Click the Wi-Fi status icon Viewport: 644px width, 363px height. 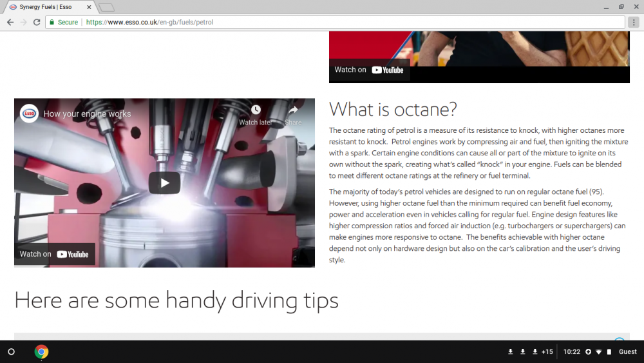tap(599, 352)
